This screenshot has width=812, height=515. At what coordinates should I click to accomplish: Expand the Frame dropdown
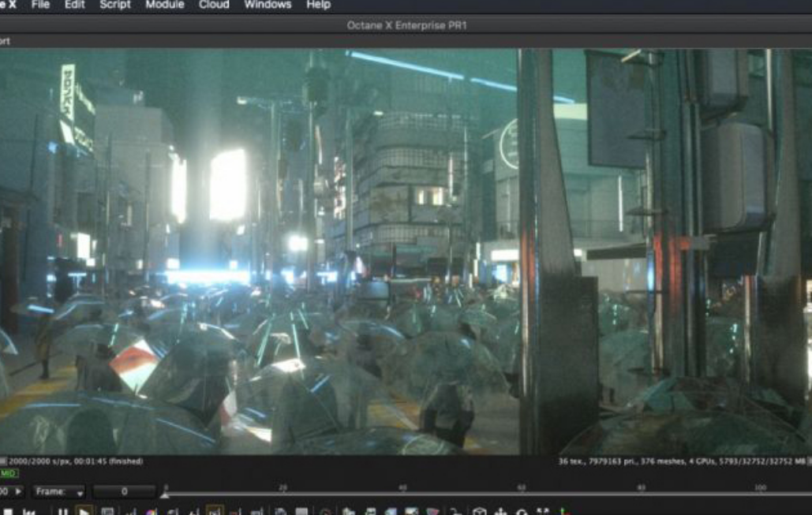tap(58, 491)
